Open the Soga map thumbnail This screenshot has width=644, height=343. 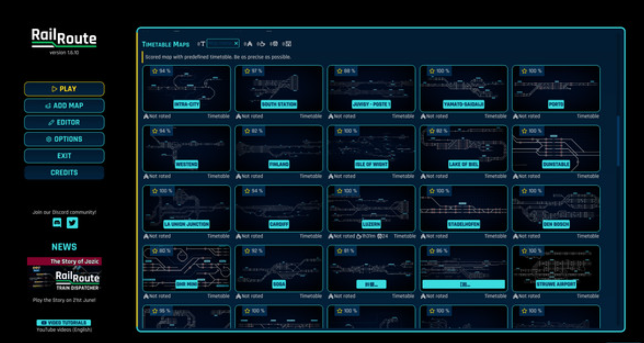pyautogui.click(x=279, y=268)
